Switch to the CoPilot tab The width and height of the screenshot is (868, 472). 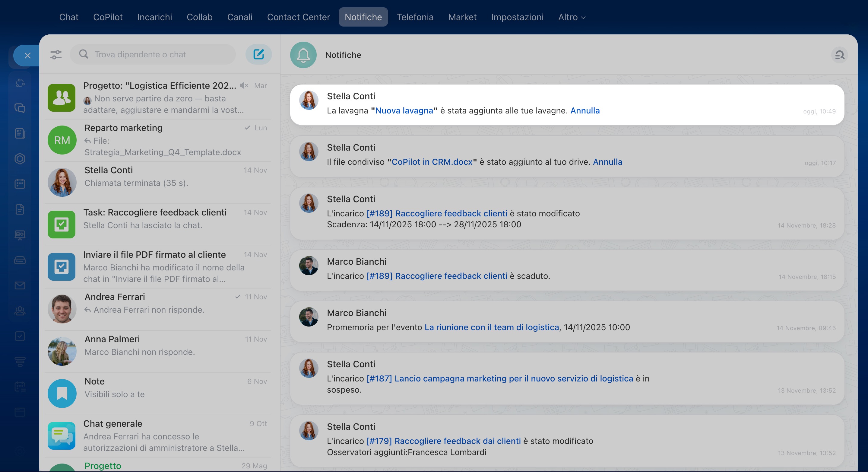point(108,17)
